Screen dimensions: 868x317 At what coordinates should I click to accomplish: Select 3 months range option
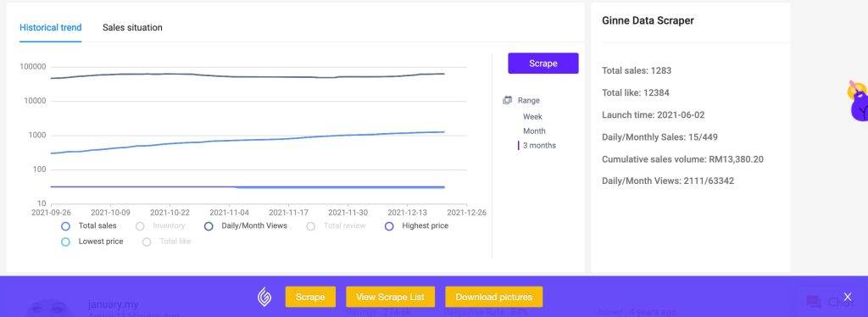point(539,146)
